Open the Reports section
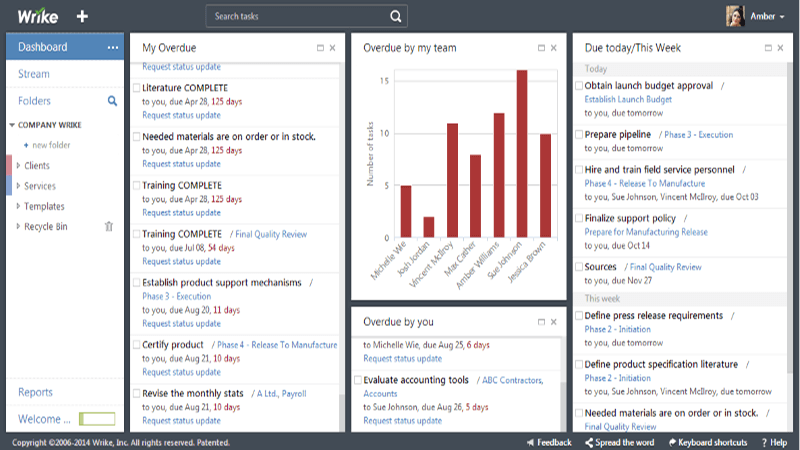 [x=35, y=392]
